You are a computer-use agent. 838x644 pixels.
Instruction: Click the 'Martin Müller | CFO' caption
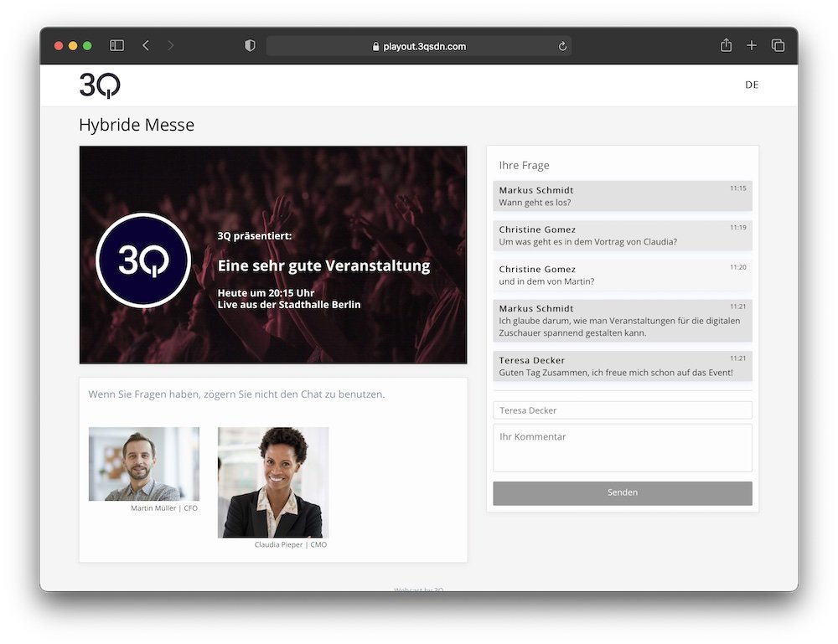(x=164, y=508)
